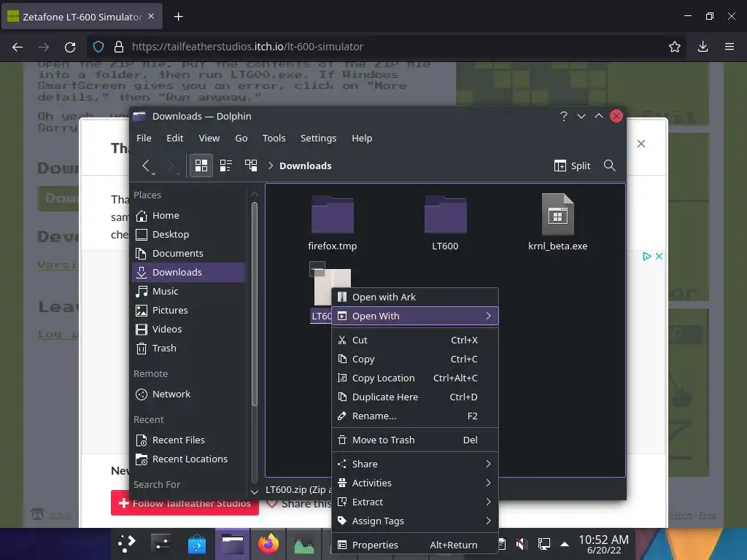Open Dolphin View menu
This screenshot has height=560, width=747.
tap(209, 138)
